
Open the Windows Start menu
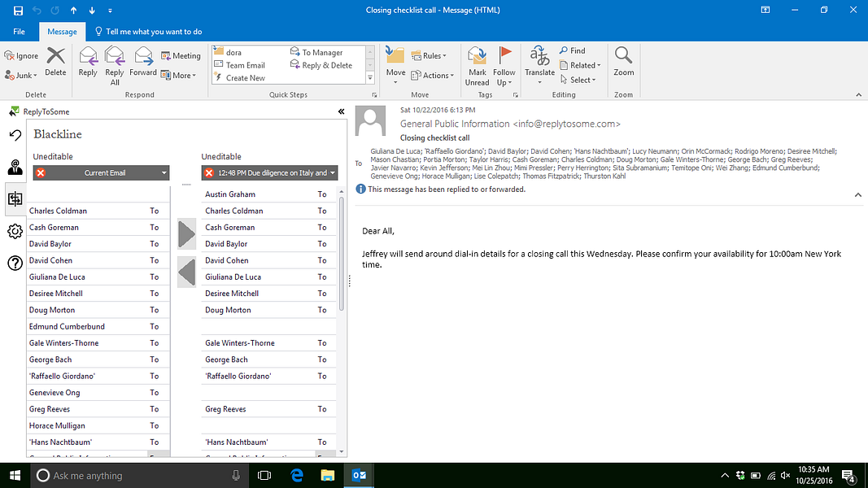tap(15, 475)
